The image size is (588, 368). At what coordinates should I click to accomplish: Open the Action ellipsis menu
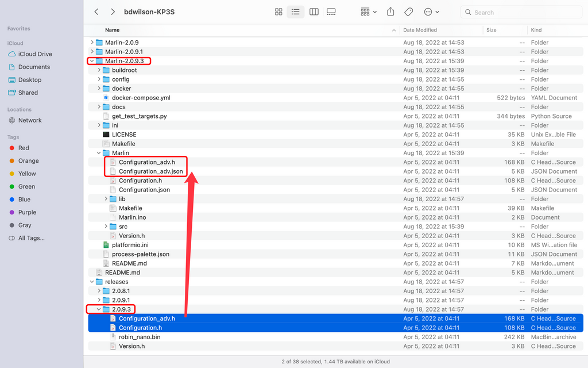(x=431, y=12)
